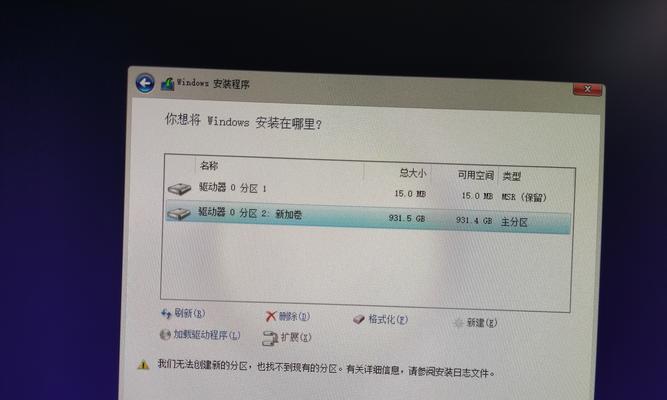Open the 格式化(F) format option

(x=380, y=319)
